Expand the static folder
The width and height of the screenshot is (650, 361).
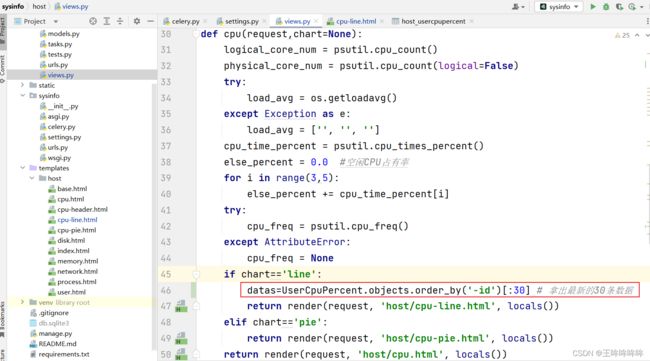click(x=22, y=85)
